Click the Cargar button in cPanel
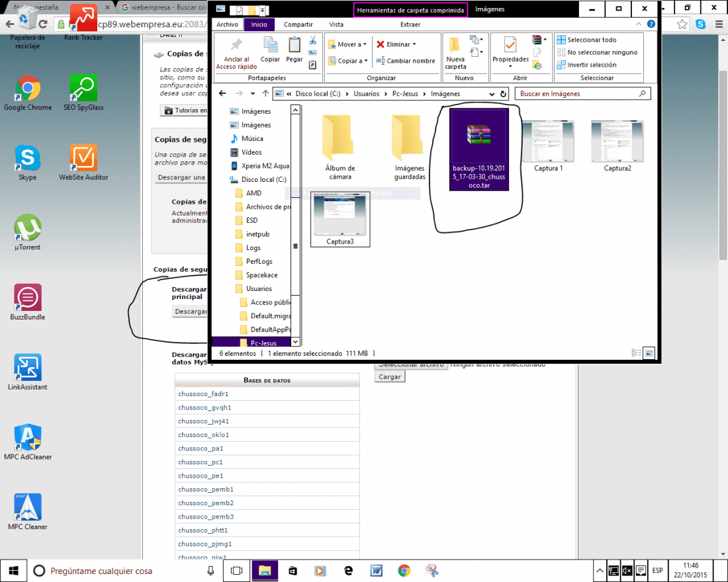The width and height of the screenshot is (728, 582). [390, 377]
